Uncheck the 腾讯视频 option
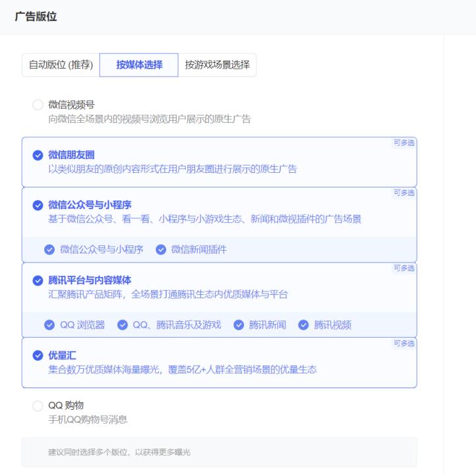476x475 pixels. (303, 325)
